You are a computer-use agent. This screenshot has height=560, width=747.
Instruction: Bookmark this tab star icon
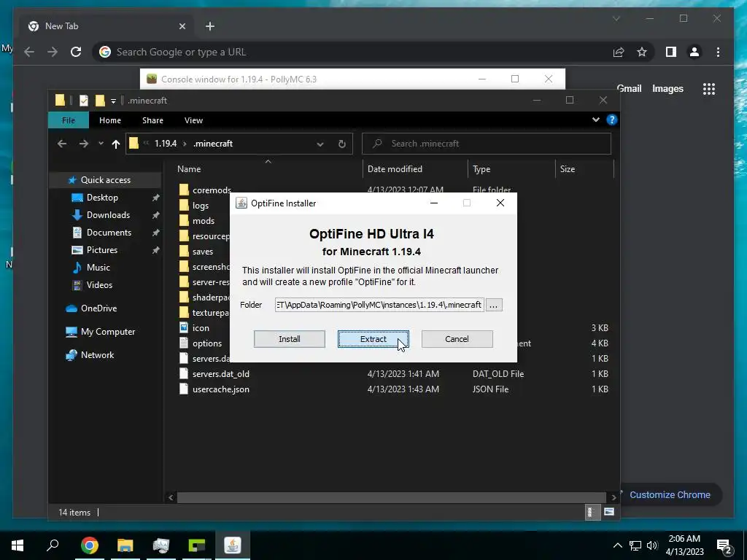tap(642, 52)
